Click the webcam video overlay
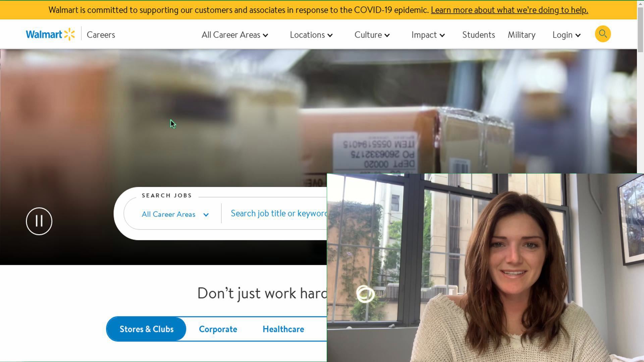 click(485, 267)
